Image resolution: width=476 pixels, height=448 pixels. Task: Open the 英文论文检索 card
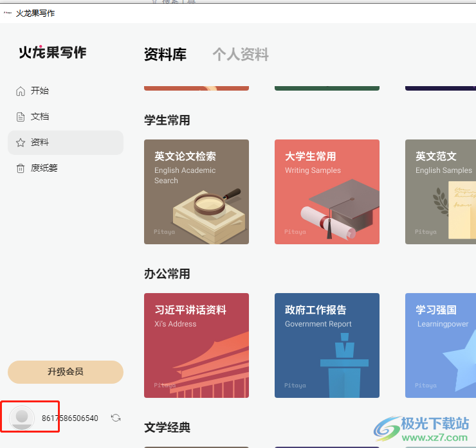click(x=196, y=192)
